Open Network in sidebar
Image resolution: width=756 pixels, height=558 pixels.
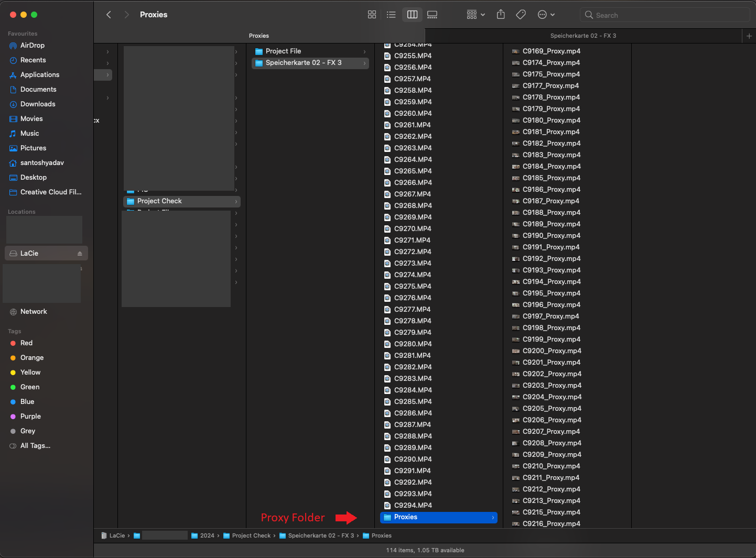pyautogui.click(x=34, y=312)
